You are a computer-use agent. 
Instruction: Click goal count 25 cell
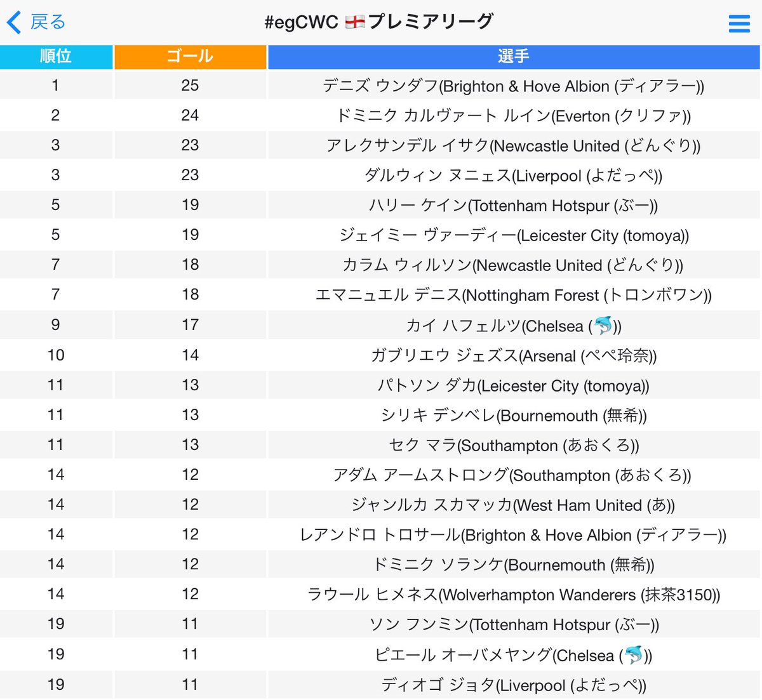click(x=190, y=85)
